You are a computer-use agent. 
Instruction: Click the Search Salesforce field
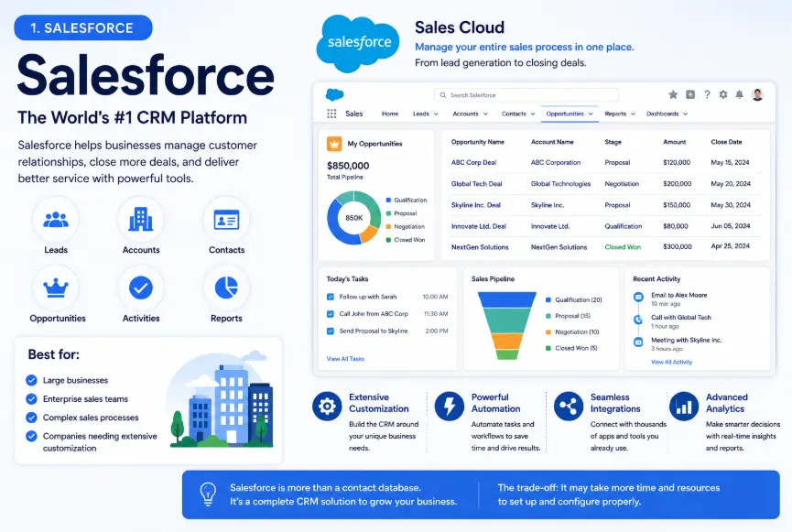pos(526,95)
